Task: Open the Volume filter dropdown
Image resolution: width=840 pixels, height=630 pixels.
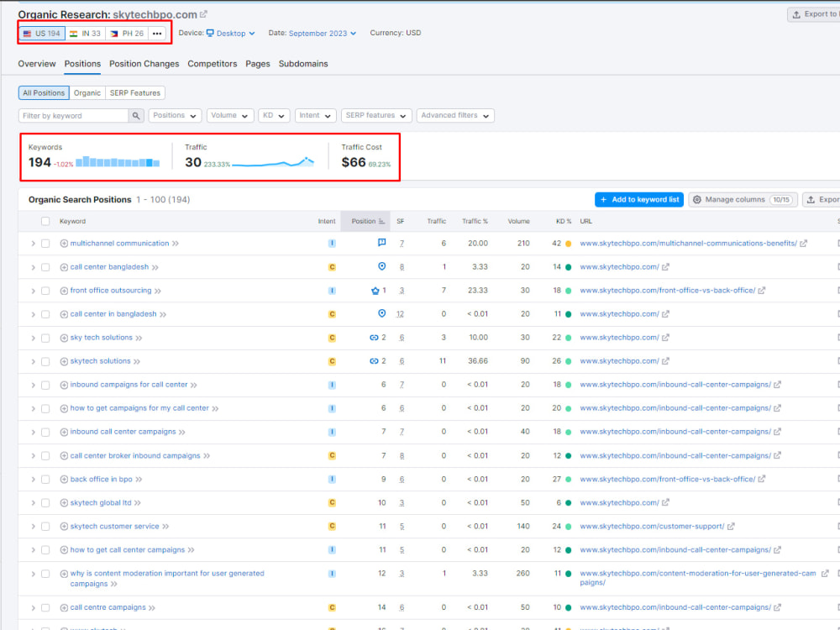Action: click(229, 116)
